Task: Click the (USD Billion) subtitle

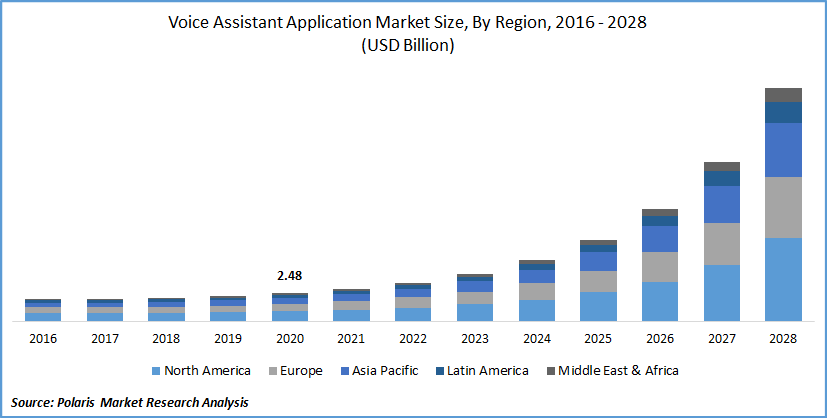Action: point(408,46)
